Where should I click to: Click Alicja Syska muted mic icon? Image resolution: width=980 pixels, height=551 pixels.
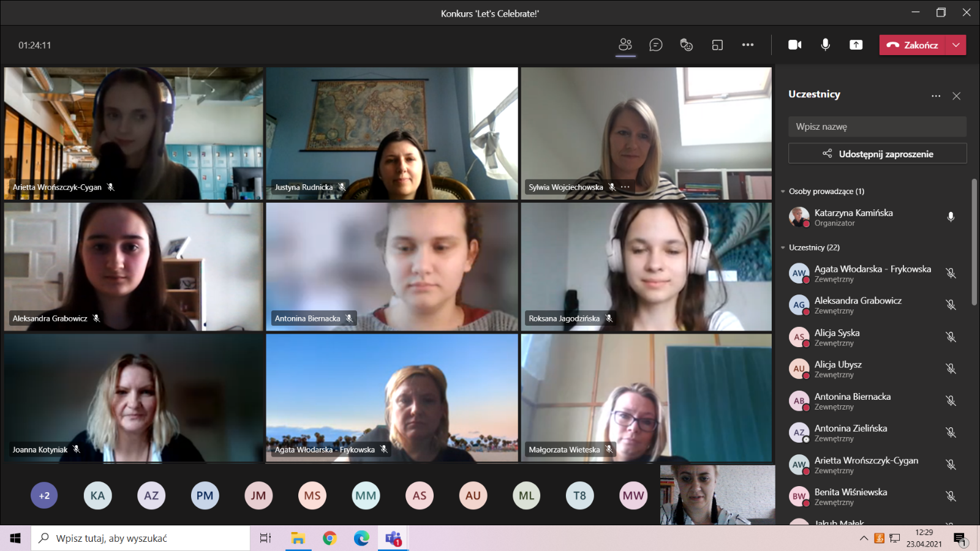tap(951, 337)
